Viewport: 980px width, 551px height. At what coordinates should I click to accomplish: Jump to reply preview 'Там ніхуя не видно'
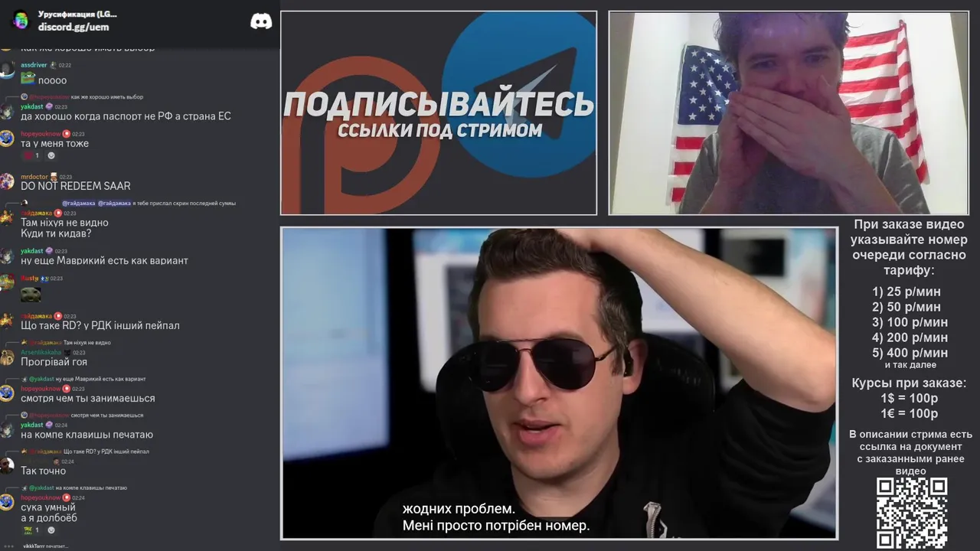(87, 343)
